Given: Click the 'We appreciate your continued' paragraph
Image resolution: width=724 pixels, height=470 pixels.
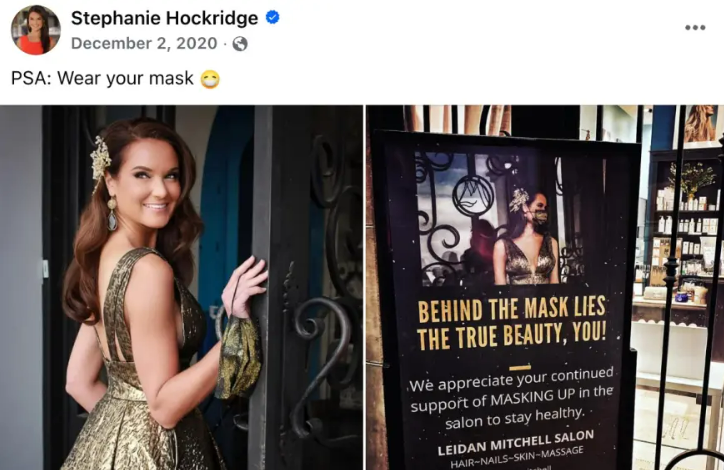Looking at the screenshot, I should click(512, 397).
